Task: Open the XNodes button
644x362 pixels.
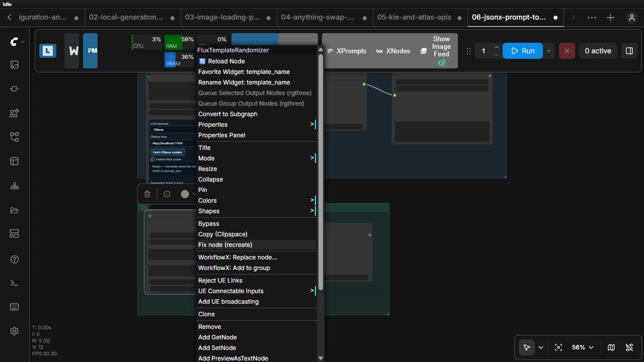Action: point(393,51)
